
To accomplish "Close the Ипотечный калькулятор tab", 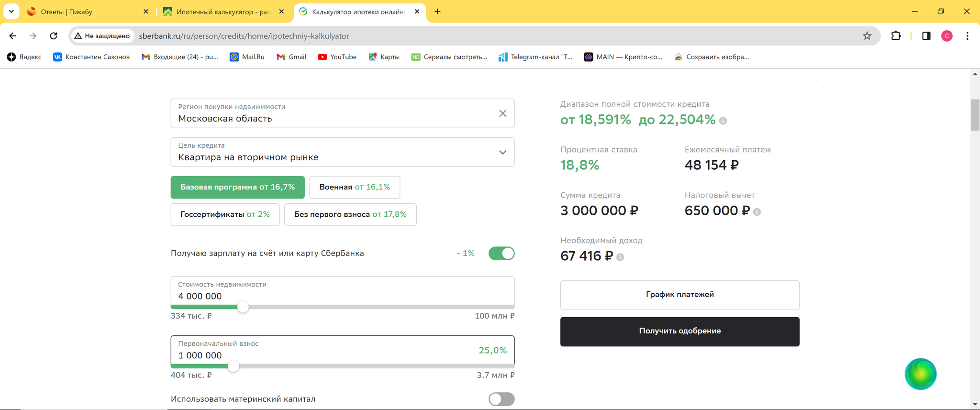I will [x=281, y=11].
